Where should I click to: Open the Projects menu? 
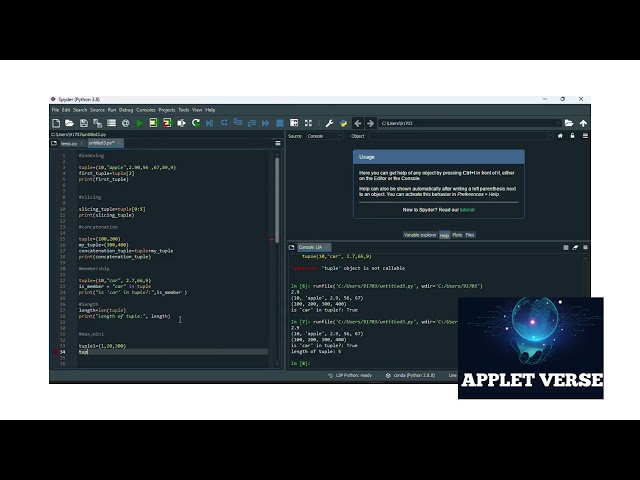coord(167,110)
